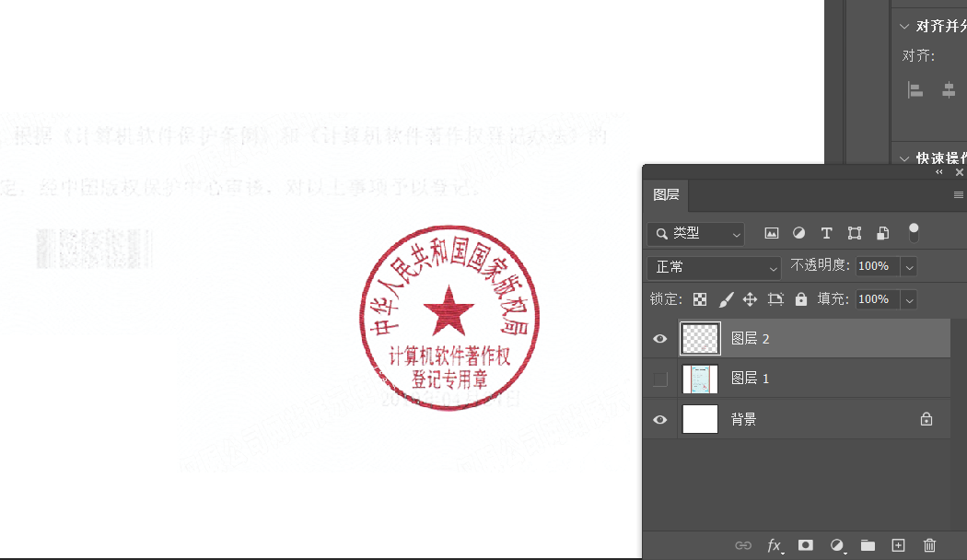This screenshot has height=560, width=967.
Task: Filter layers by shape type
Action: 854,233
